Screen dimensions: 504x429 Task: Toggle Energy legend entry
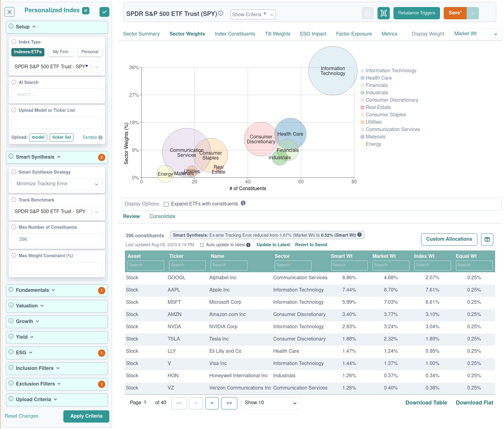click(x=371, y=144)
